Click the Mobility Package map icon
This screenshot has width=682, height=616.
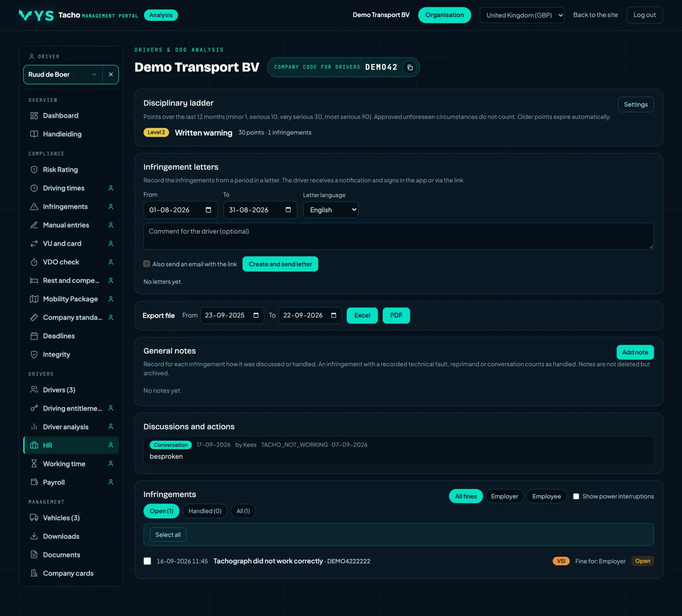(34, 299)
